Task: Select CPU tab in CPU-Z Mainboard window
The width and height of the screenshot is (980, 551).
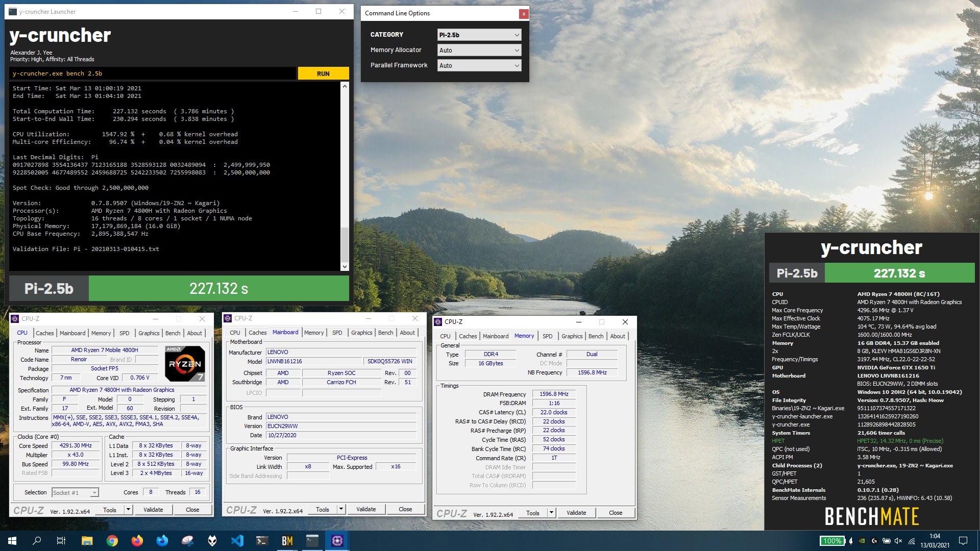Action: [235, 333]
